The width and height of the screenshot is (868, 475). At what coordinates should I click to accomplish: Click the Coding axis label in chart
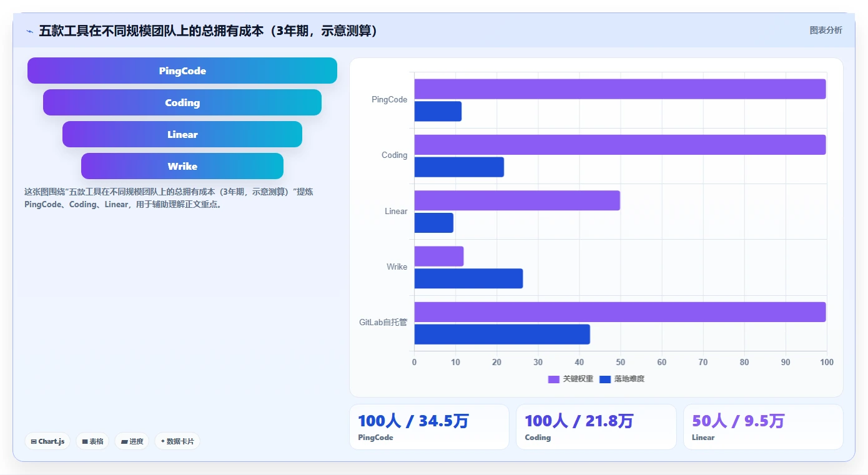(394, 155)
